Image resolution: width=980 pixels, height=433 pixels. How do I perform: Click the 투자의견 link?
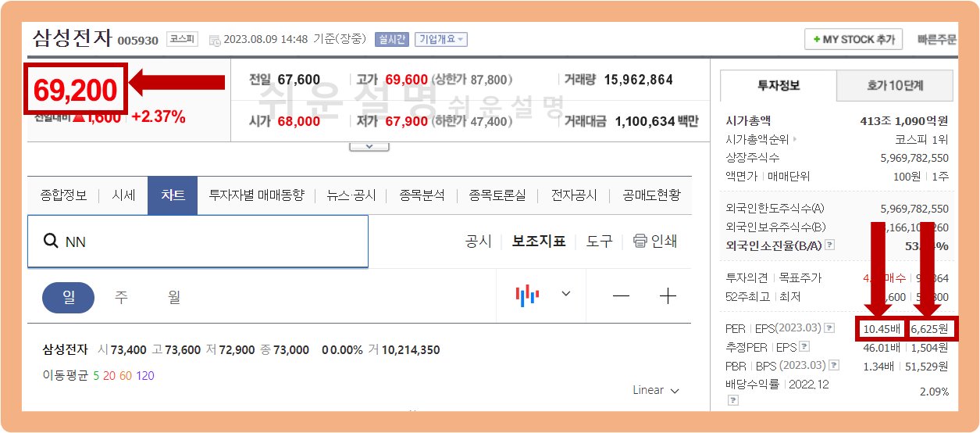747,277
